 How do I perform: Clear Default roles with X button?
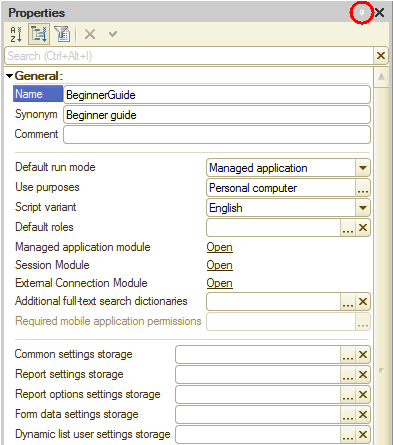pyautogui.click(x=363, y=228)
